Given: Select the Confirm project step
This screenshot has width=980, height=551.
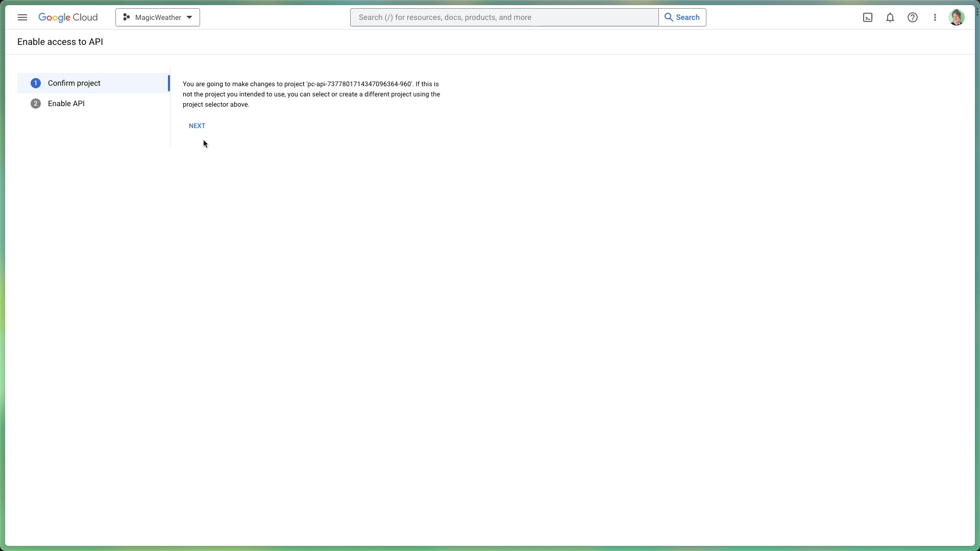Looking at the screenshot, I should point(74,83).
